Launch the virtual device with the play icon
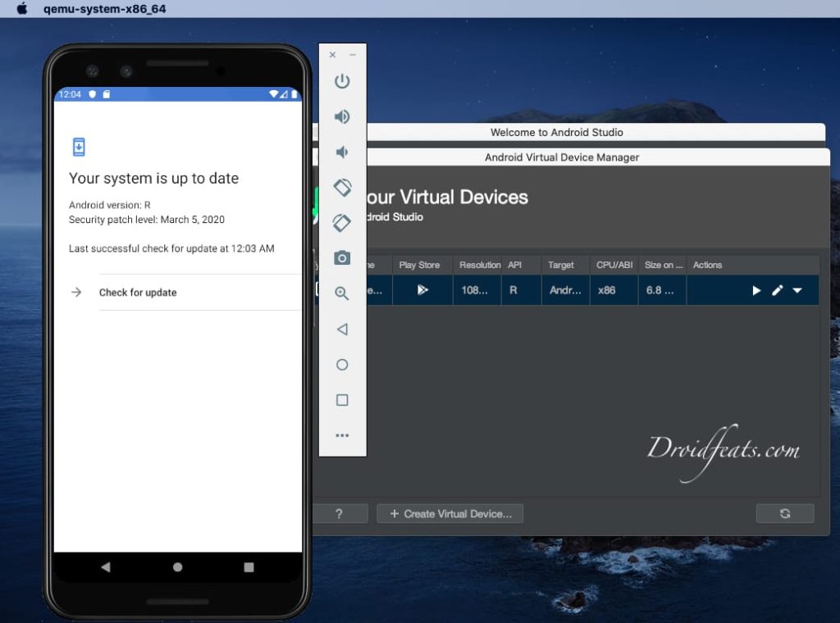The height and width of the screenshot is (623, 840). (x=756, y=290)
